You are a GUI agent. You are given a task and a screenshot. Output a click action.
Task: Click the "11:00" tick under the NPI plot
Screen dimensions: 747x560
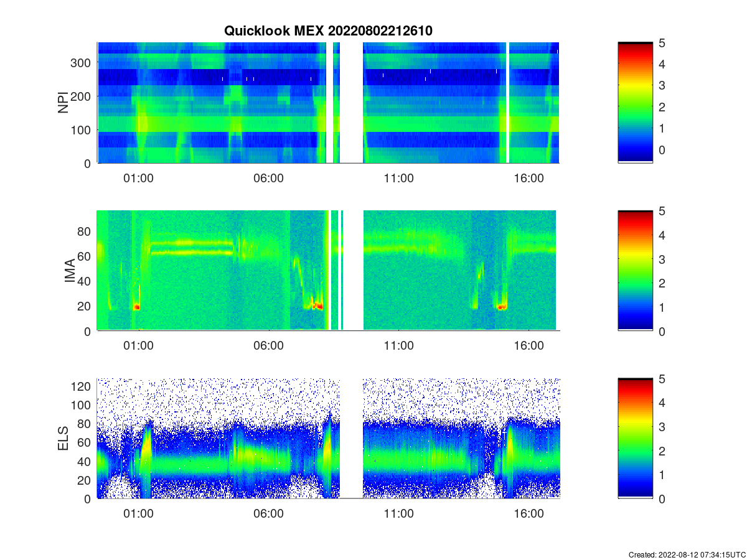tap(398, 178)
